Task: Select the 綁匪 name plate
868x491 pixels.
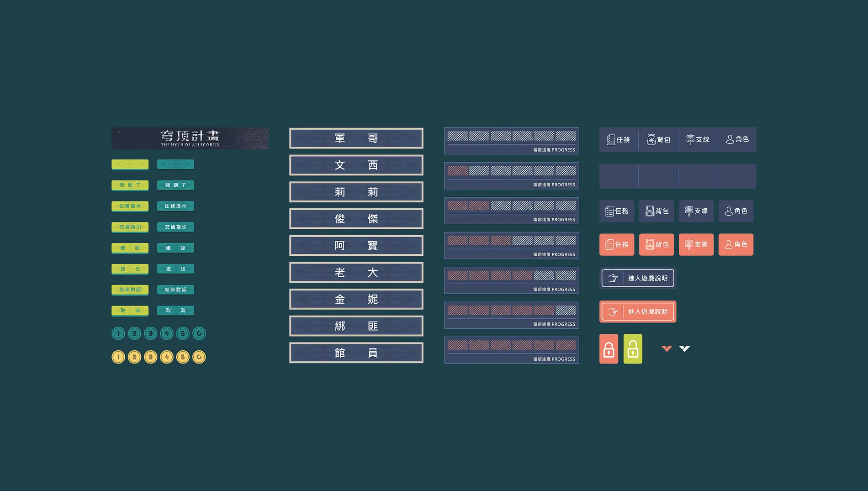Action: click(x=356, y=326)
